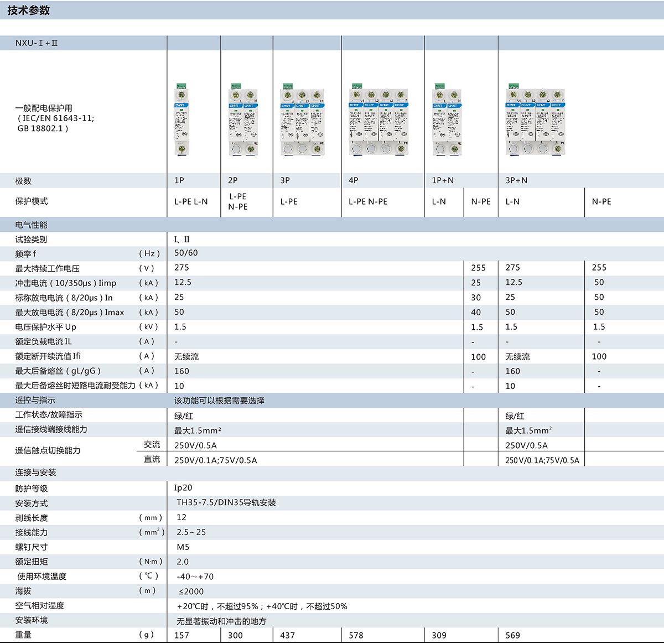Click the M5 screw size value

(183, 547)
